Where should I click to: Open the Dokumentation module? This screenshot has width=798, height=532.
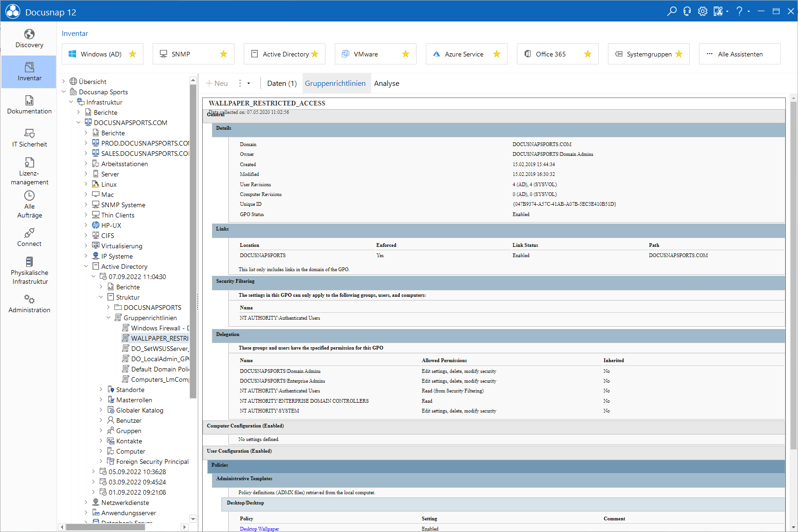click(x=29, y=105)
